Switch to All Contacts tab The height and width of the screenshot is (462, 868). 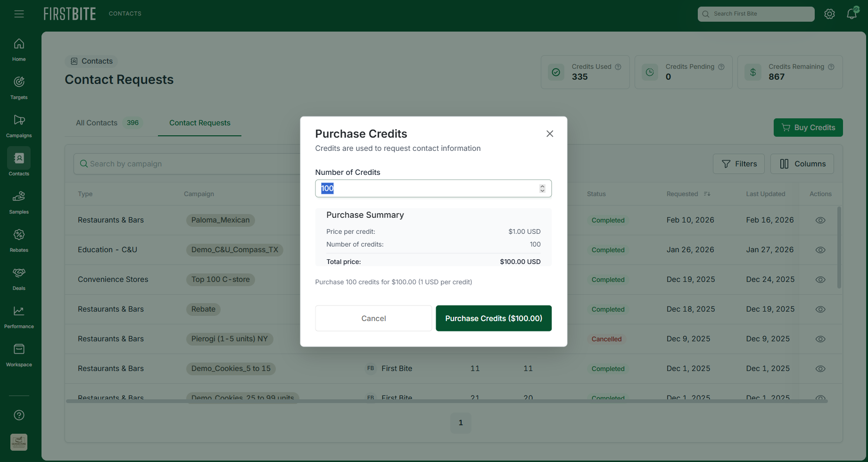109,123
